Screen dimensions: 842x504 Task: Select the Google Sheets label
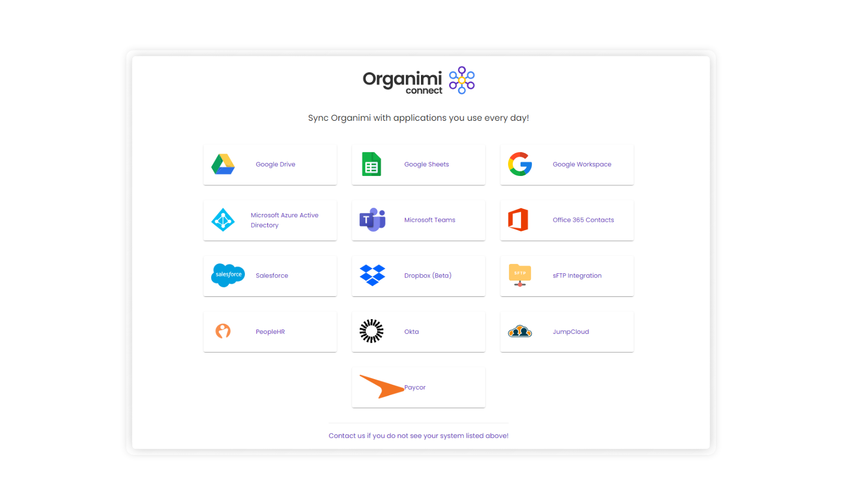pyautogui.click(x=426, y=165)
